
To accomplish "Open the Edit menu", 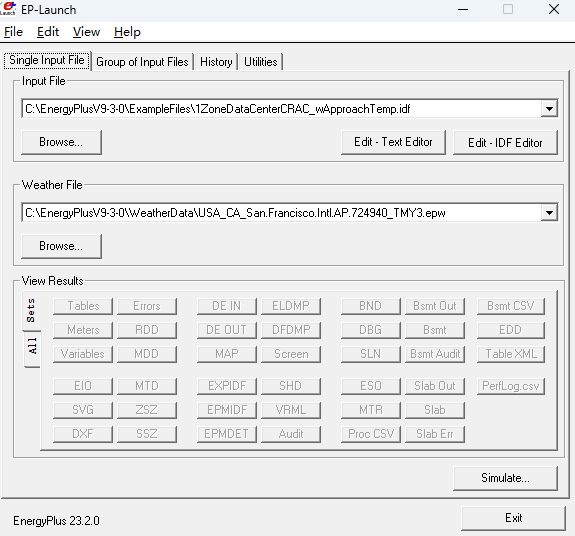I will point(48,32).
